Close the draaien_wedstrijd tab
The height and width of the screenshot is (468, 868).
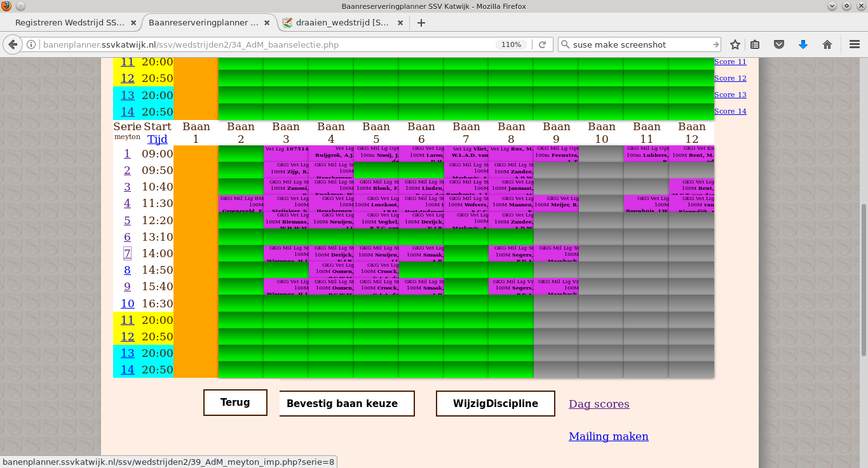[400, 23]
